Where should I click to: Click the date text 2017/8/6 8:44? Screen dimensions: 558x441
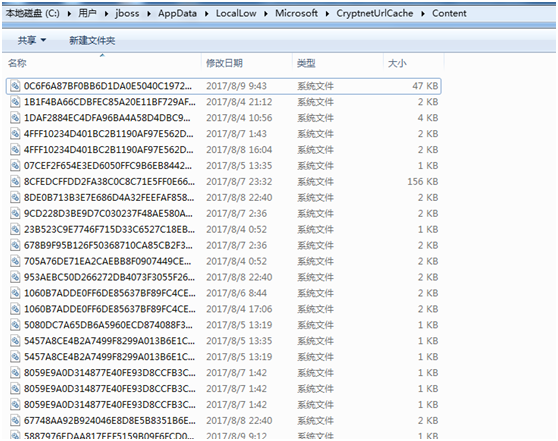[236, 293]
